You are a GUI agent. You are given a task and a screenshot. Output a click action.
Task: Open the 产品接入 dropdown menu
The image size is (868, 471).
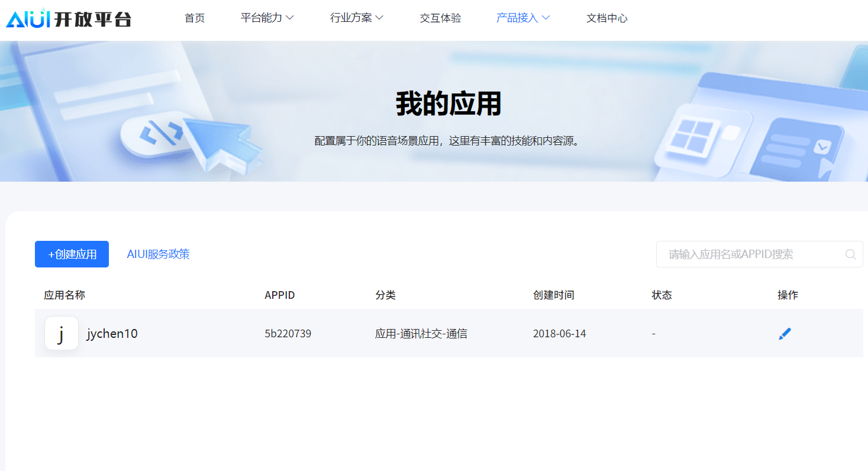tap(523, 18)
